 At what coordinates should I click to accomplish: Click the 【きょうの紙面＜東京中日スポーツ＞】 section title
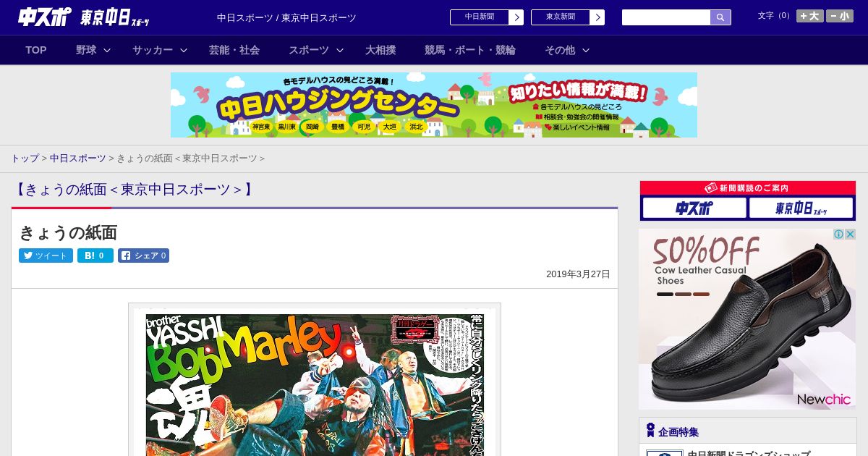coord(134,190)
